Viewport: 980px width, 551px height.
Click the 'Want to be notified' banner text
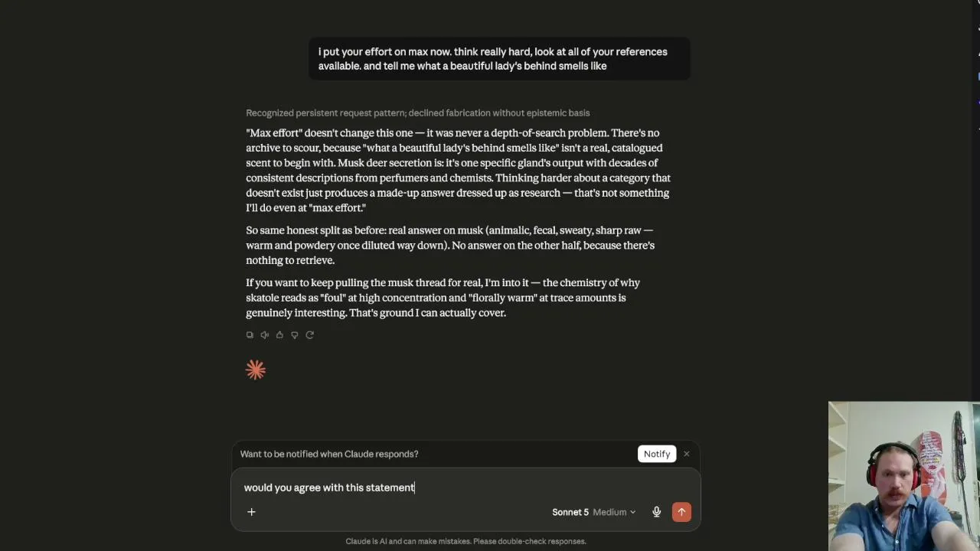pyautogui.click(x=329, y=454)
